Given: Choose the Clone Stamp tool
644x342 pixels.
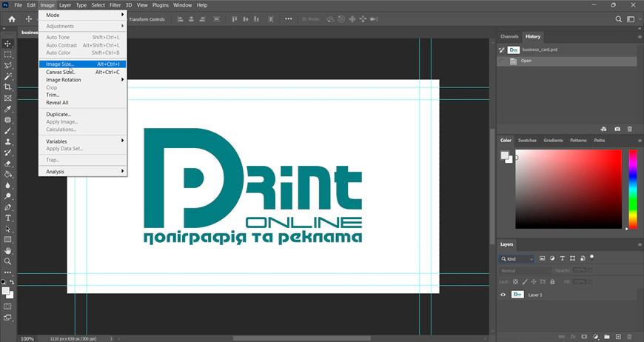Looking at the screenshot, I should pyautogui.click(x=8, y=141).
